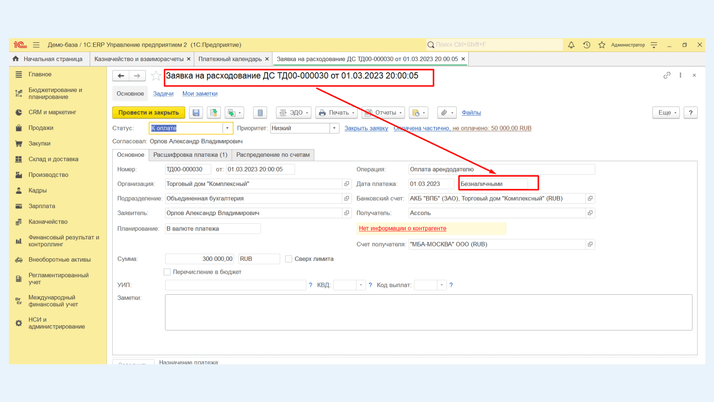Click the favorites star in title bar

[x=602, y=45]
